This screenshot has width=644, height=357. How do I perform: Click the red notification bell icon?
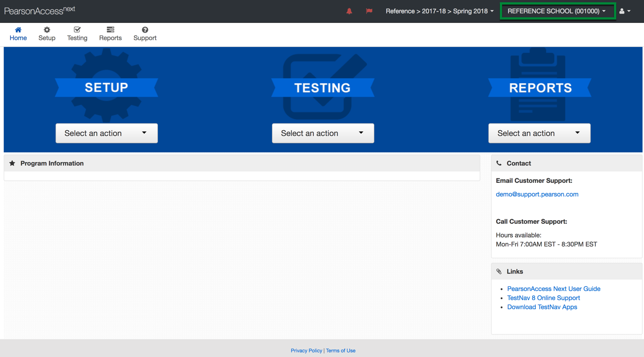coord(349,11)
